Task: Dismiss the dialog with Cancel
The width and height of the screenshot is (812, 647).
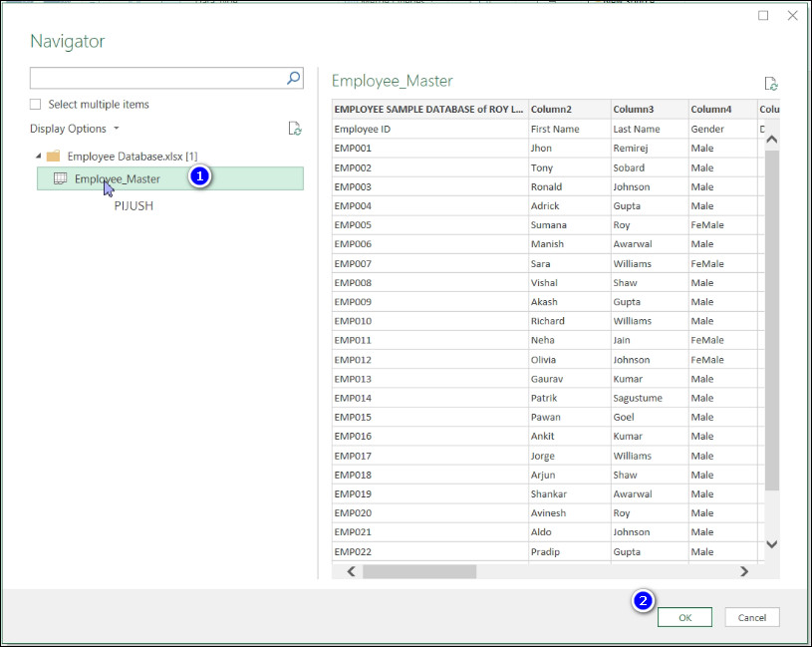Action: coord(752,617)
